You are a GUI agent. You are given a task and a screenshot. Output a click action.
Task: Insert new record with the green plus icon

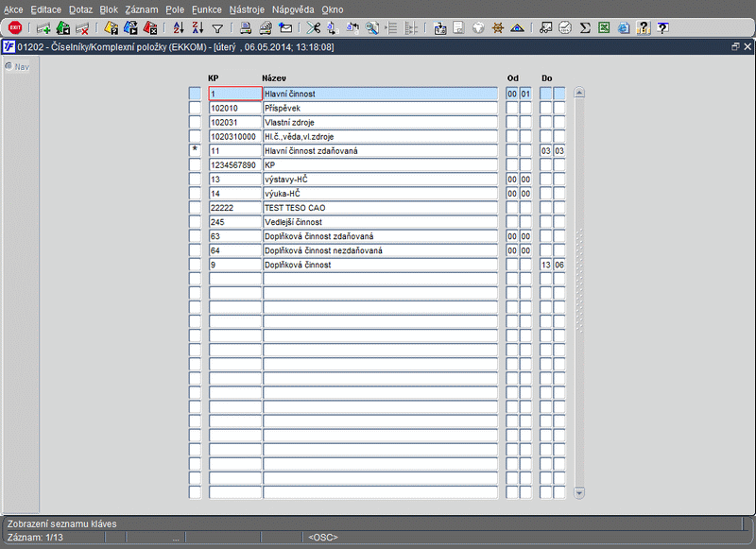[x=43, y=28]
